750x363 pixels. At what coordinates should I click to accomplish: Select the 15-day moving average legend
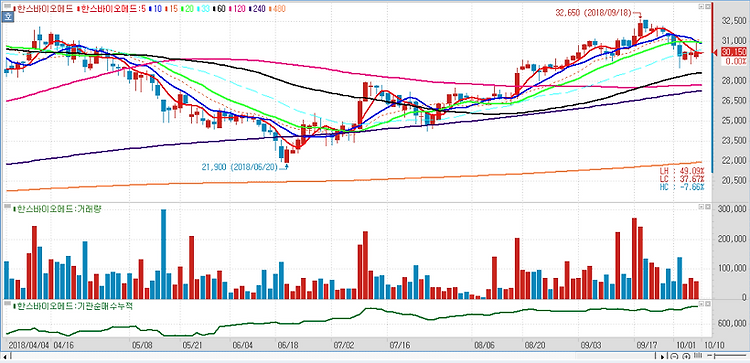[x=172, y=9]
